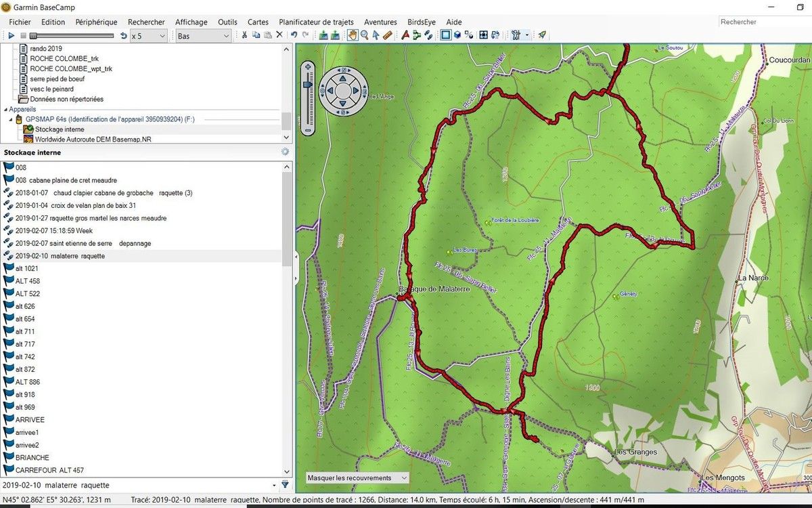Toggle the 2D map view button
812x508 pixels.
[446, 35]
